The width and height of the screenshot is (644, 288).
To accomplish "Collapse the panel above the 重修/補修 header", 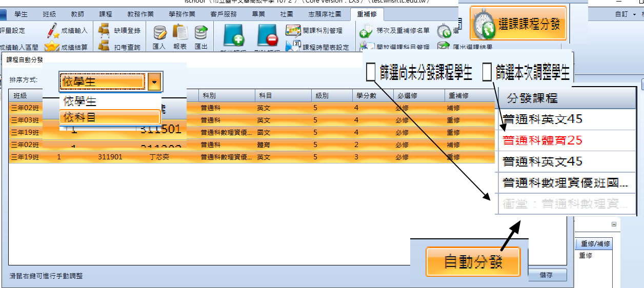I will [614, 224].
